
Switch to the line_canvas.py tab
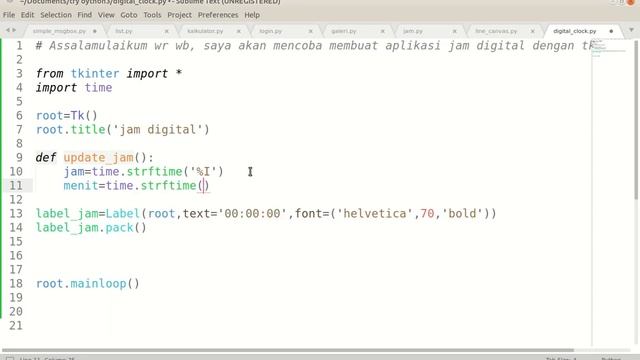click(x=496, y=31)
